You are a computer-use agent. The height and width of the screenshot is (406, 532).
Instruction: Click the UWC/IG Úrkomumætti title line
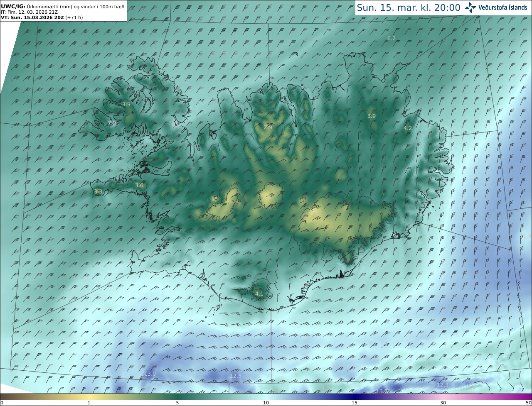click(62, 6)
